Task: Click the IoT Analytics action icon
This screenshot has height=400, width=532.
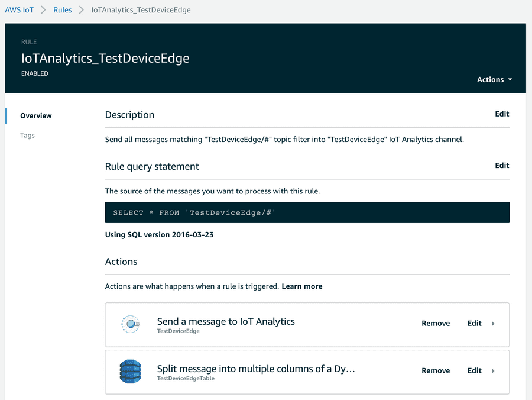Action: click(129, 324)
